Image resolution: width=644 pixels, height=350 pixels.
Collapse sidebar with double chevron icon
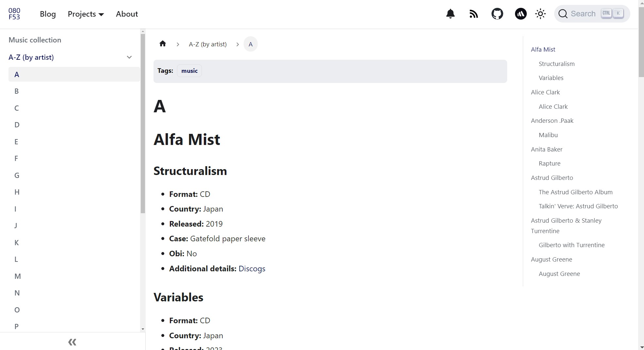tap(72, 342)
